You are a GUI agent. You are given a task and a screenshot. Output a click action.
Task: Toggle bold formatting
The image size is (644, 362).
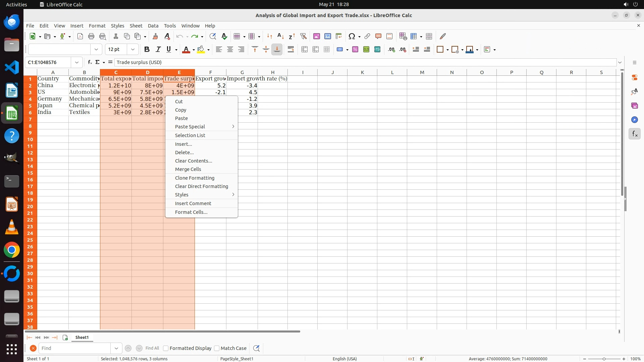coord(147,50)
